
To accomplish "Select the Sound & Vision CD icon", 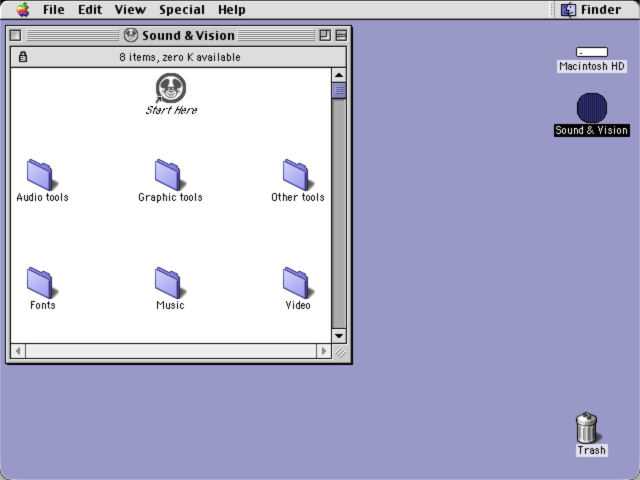I will click(592, 108).
